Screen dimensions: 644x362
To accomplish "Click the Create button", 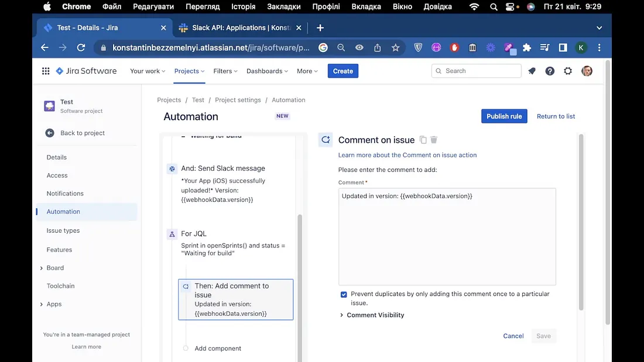I will pos(343,71).
